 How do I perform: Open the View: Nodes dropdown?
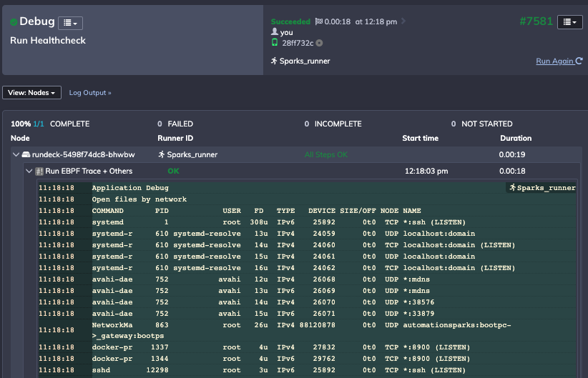coord(32,93)
